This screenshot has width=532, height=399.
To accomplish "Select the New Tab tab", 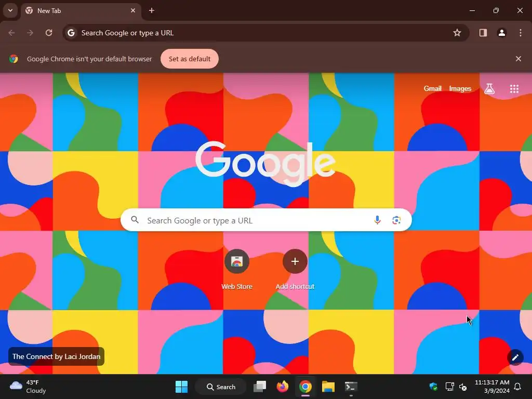I will pos(81,11).
